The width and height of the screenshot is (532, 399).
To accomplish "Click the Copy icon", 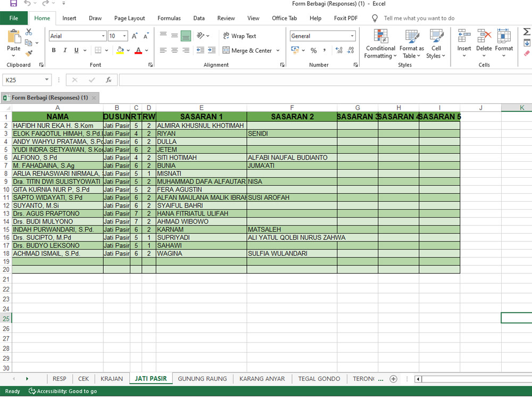I will 29,43.
